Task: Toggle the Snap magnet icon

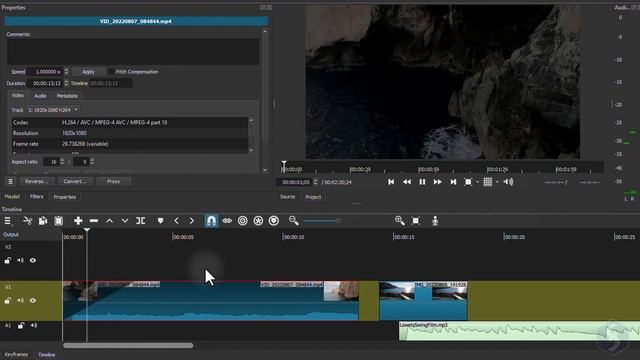Action: (211, 221)
